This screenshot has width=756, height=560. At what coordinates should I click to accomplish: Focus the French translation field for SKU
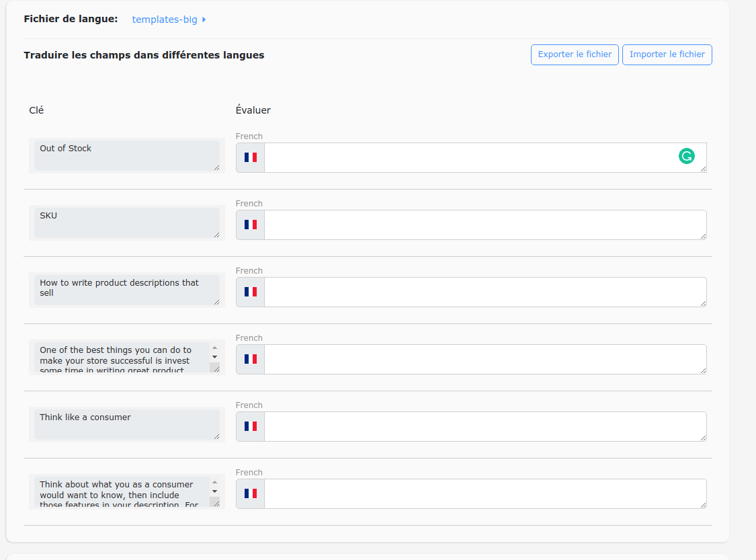tap(484, 224)
